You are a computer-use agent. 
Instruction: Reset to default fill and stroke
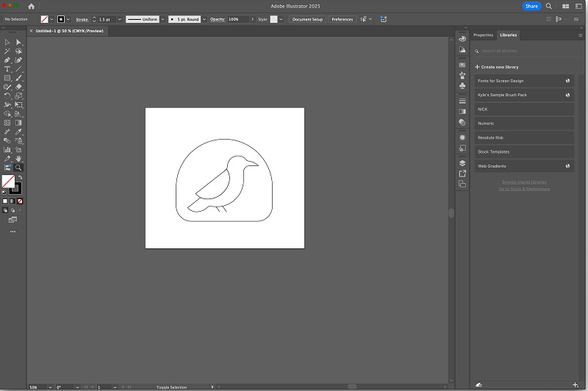click(4, 193)
